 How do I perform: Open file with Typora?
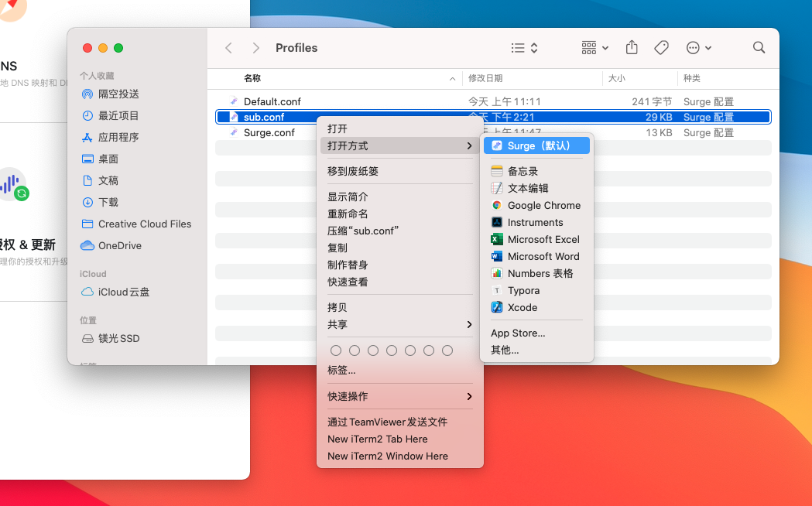point(523,291)
